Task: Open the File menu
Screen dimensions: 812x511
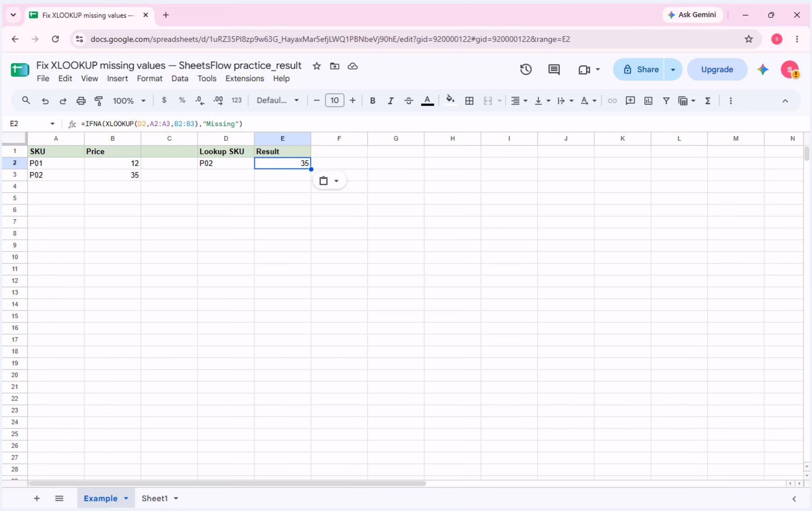Action: click(x=43, y=79)
